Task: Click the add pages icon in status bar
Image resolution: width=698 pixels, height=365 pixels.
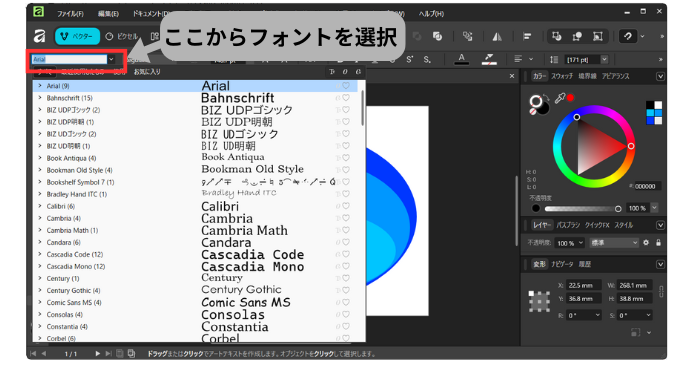Action: click(x=131, y=353)
